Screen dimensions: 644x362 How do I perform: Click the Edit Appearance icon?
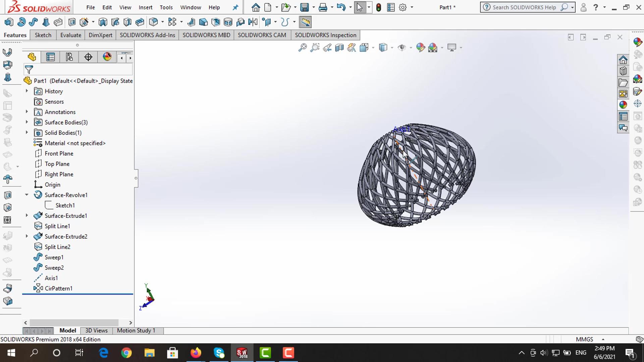pos(420,48)
